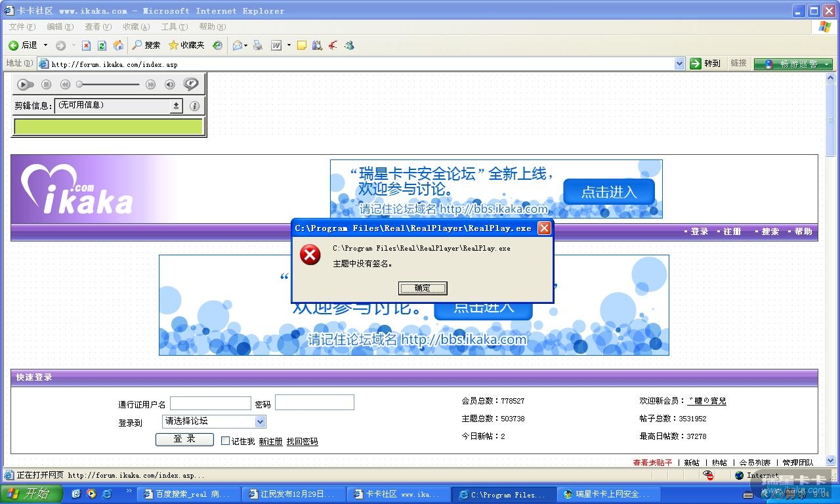Image resolution: width=840 pixels, height=504 pixels.
Task: Click the rewind button in the RealPlayer control
Action: [x=65, y=84]
